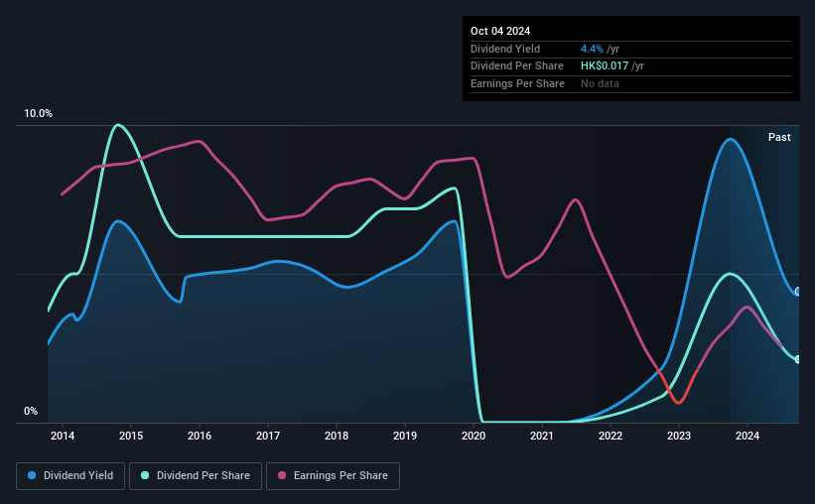Click the 10.0% y-axis label
Viewport: 815px width, 504px height.
[38, 114]
